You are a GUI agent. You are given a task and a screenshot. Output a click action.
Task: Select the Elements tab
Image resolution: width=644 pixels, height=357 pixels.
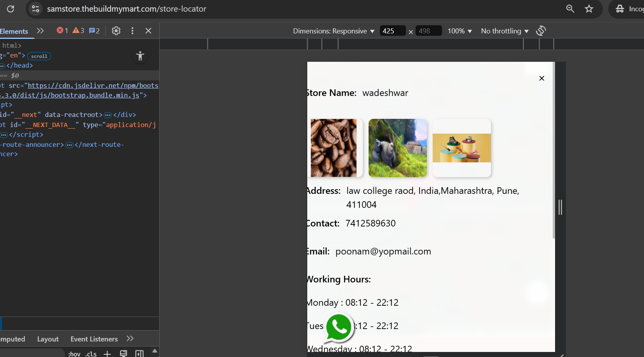tap(14, 31)
